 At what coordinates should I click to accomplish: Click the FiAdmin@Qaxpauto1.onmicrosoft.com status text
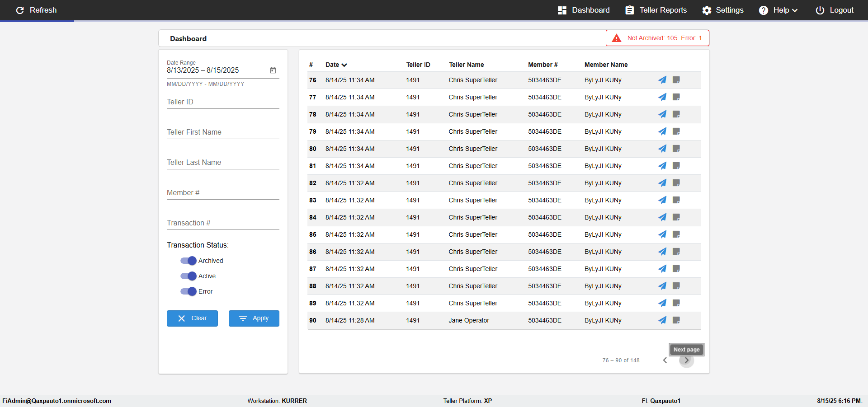pos(57,401)
